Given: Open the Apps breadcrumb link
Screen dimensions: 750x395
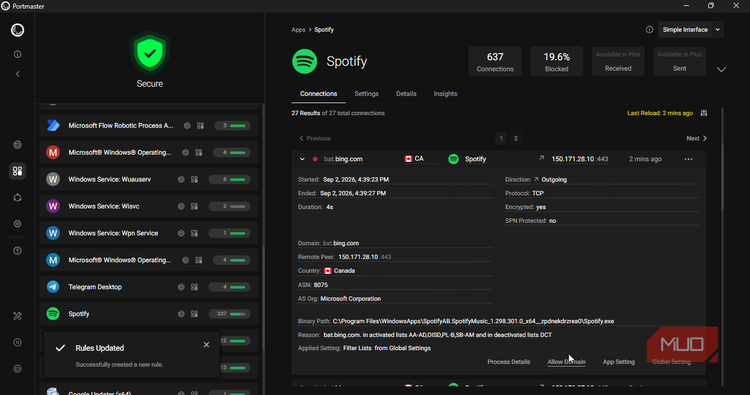Looking at the screenshot, I should (x=298, y=30).
